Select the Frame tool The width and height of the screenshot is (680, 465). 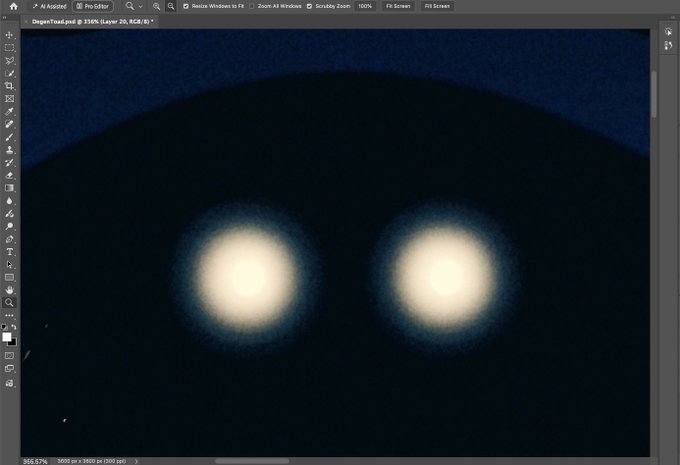(x=9, y=99)
